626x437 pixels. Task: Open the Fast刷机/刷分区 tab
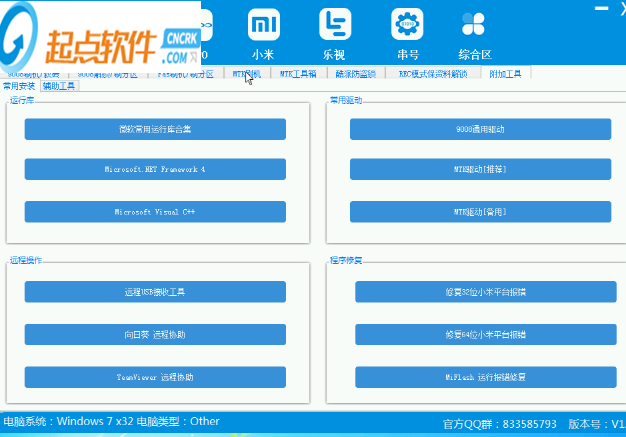186,73
